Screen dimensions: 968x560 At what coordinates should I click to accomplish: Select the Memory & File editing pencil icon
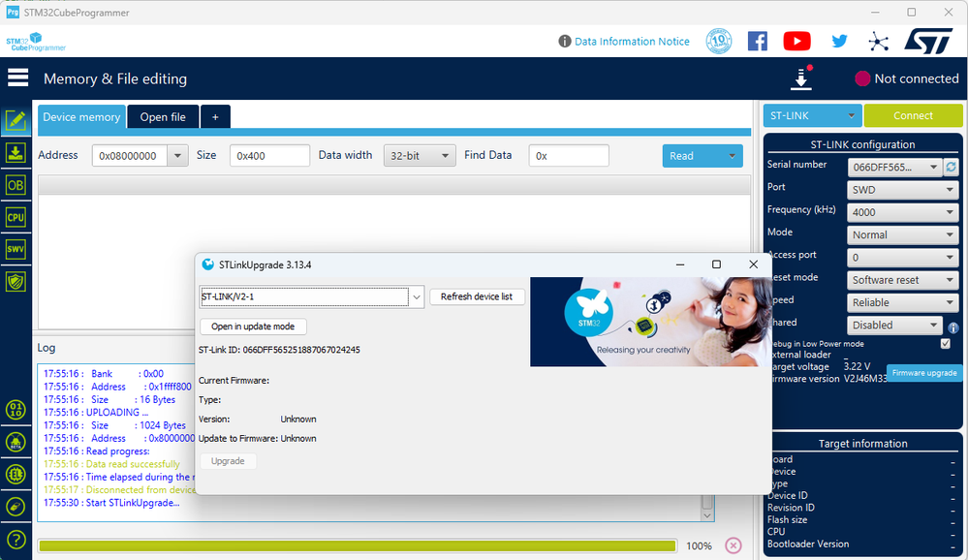pos(16,120)
